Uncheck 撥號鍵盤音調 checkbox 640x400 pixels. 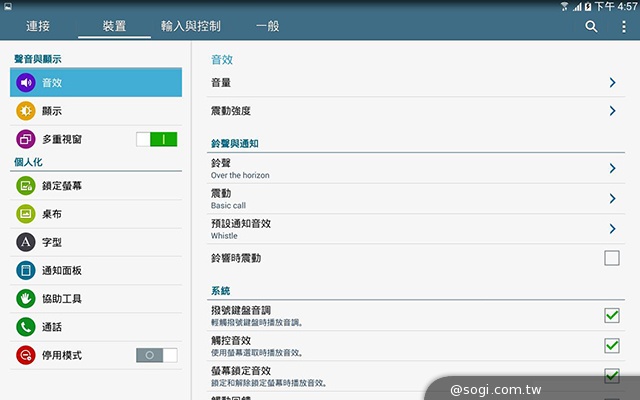point(611,315)
